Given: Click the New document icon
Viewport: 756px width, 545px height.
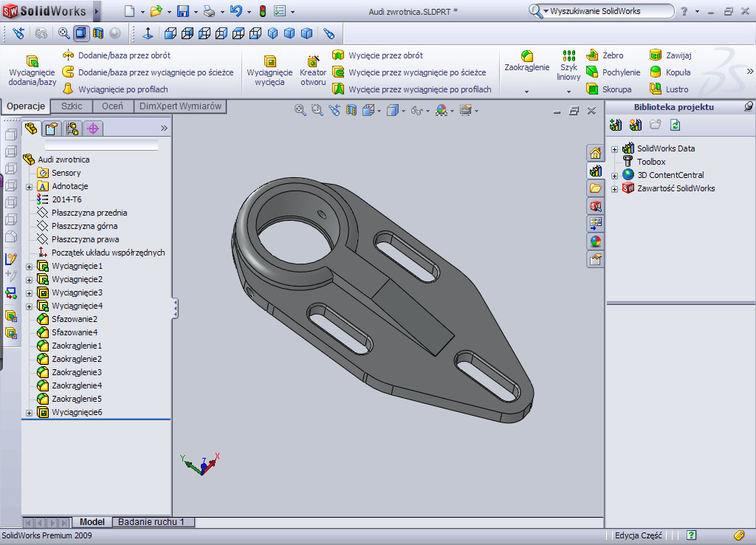Looking at the screenshot, I should (129, 11).
